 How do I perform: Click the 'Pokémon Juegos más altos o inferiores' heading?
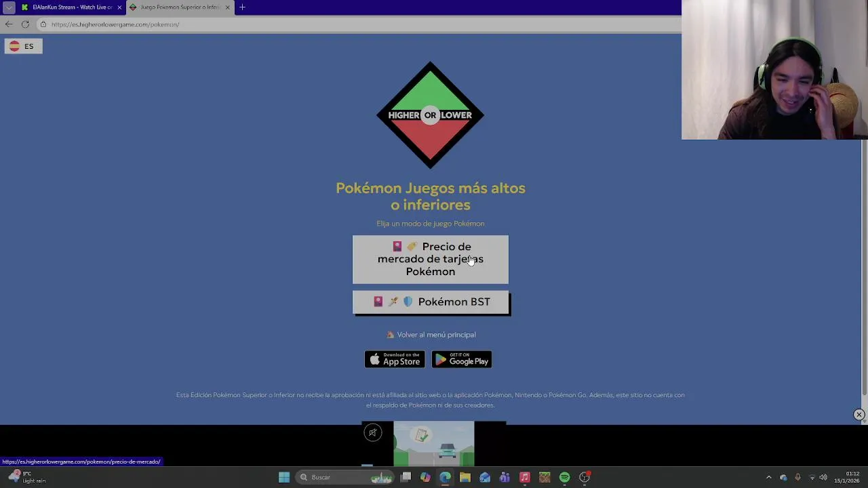[431, 197]
